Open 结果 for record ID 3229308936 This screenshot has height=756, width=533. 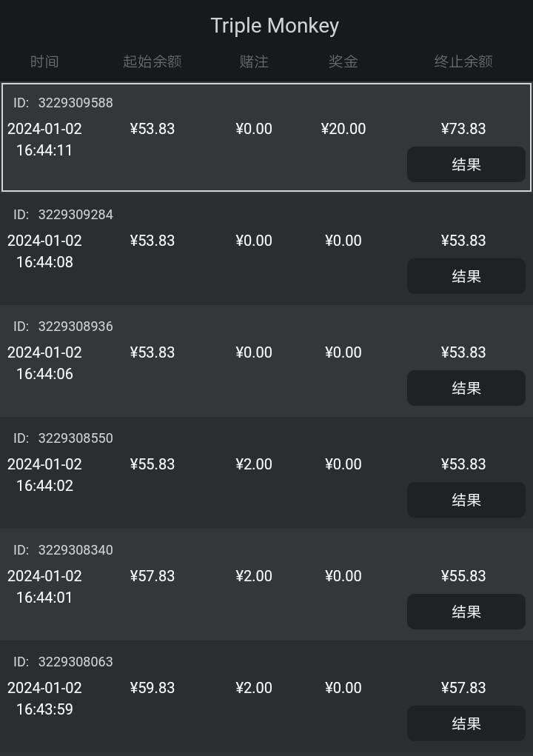[x=466, y=388]
